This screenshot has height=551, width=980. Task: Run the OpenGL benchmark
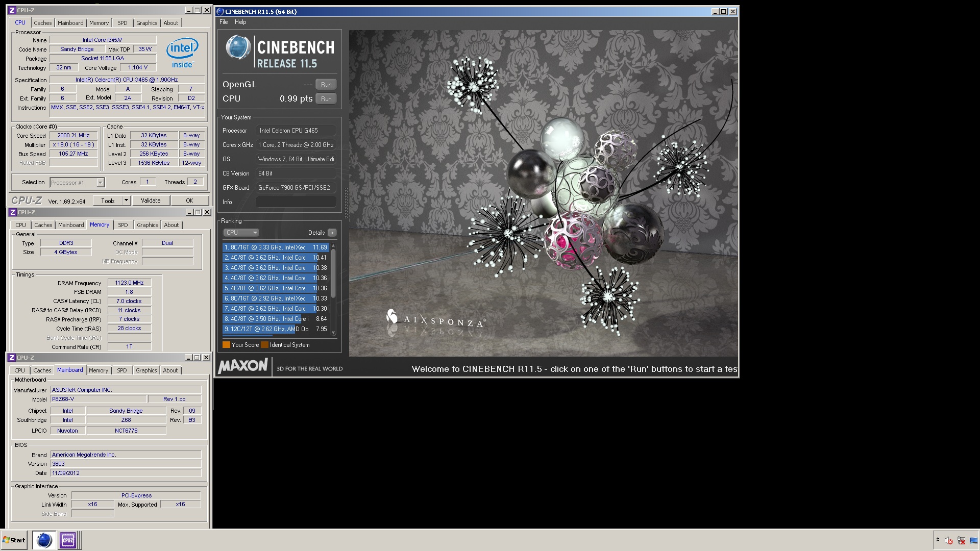[326, 85]
